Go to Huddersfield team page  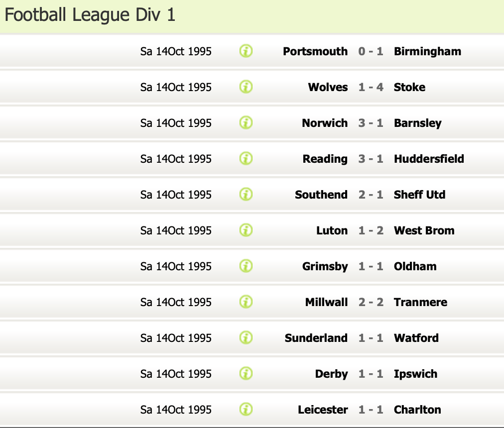click(x=428, y=159)
